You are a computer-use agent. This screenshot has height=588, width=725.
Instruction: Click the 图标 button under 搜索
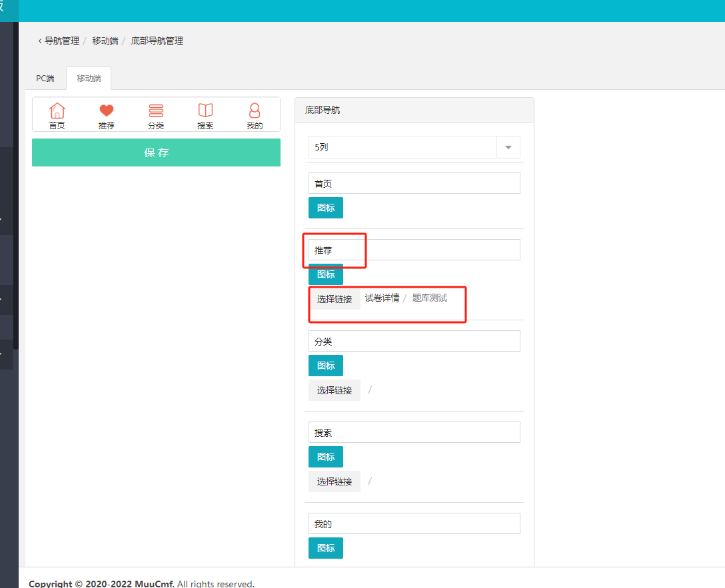(325, 457)
